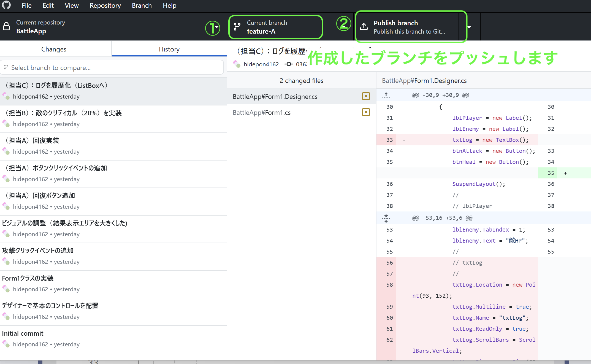Open the Branch menu
The width and height of the screenshot is (591, 364).
[x=142, y=6]
